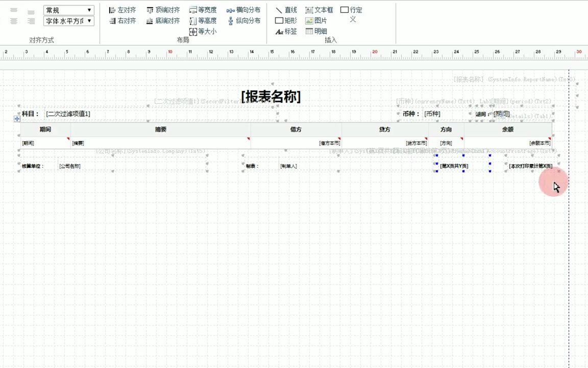Screen dimensions: 588x368
Task: Open the 字体水平方向 dropdown
Action: click(68, 20)
